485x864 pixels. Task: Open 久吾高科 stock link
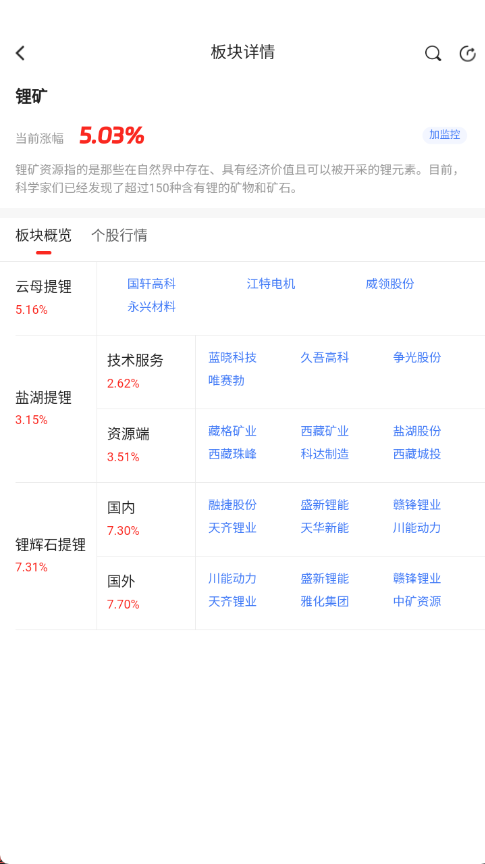pos(325,358)
